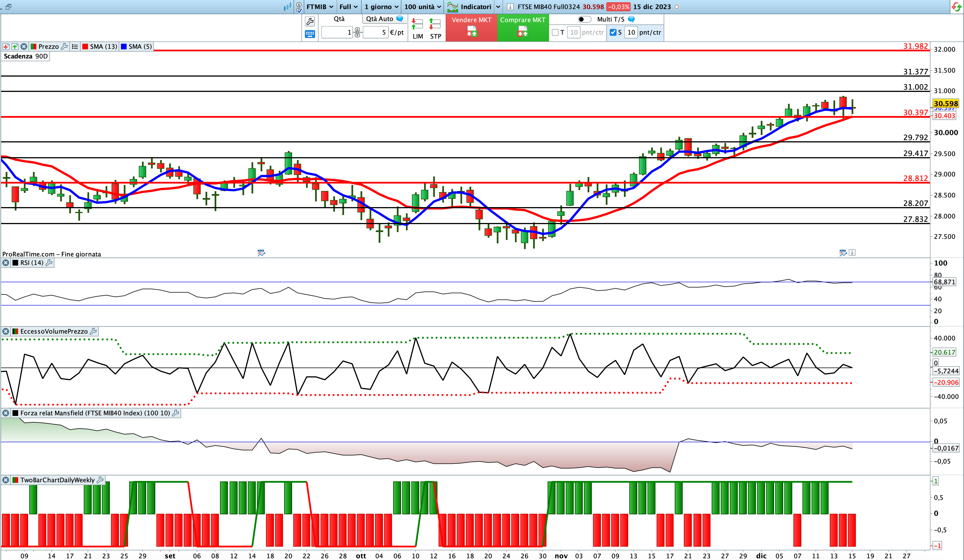The width and height of the screenshot is (964, 560).
Task: Click the SMA (5) label
Action: [x=141, y=47]
